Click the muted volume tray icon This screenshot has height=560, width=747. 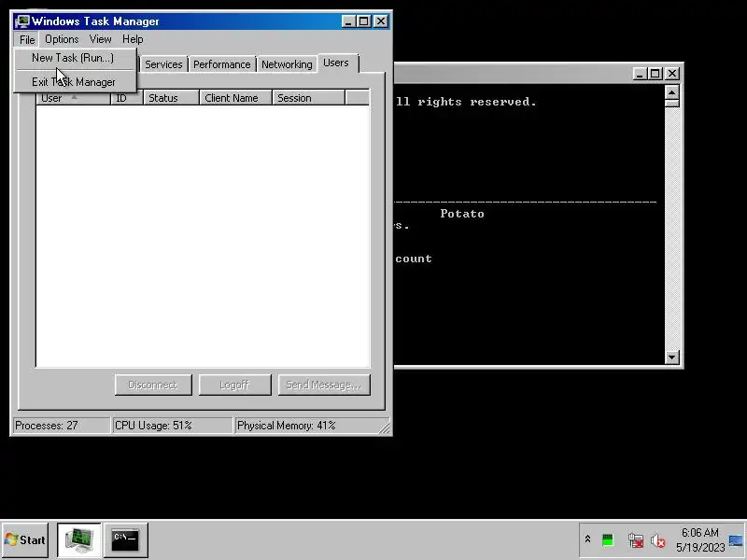click(658, 540)
